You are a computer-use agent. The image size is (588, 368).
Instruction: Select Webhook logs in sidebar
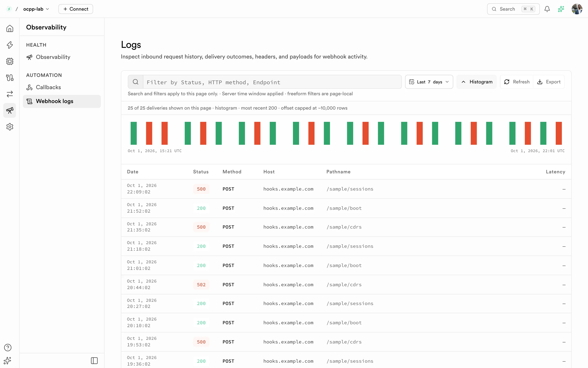click(x=62, y=101)
